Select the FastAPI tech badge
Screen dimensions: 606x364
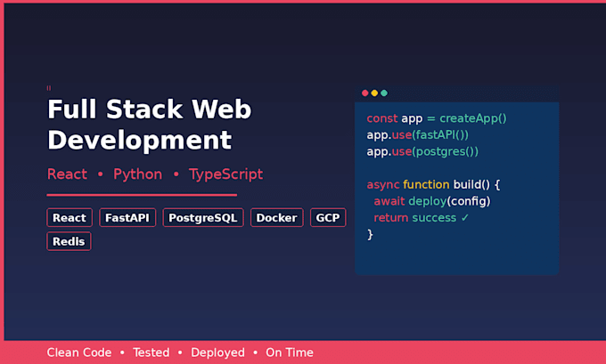[127, 218]
